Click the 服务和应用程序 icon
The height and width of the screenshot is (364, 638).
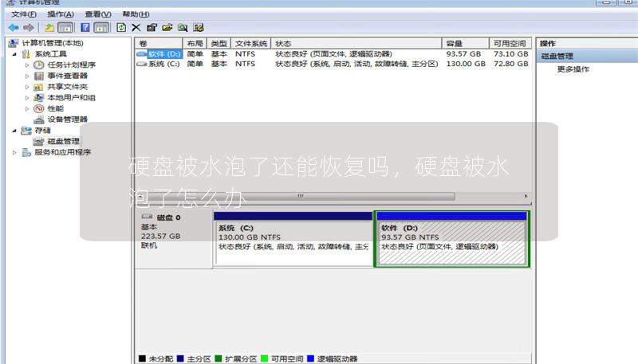26,152
